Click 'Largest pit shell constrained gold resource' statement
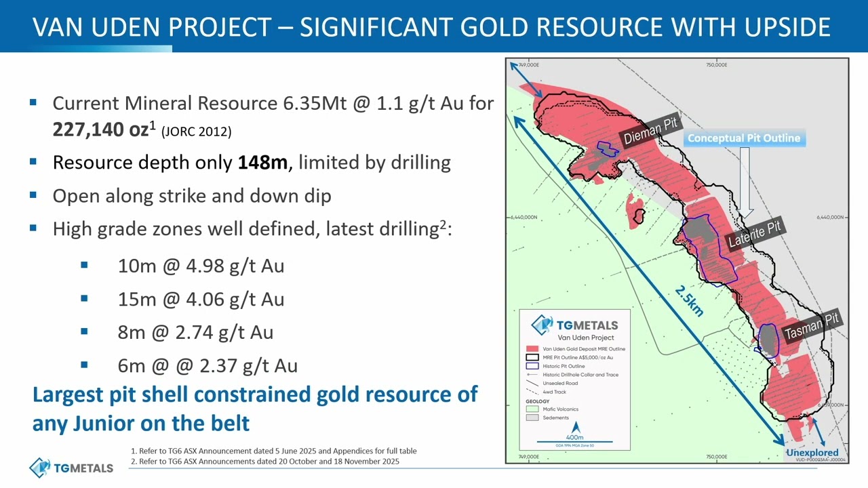Viewport: 868px width, 488px height. tap(255, 409)
